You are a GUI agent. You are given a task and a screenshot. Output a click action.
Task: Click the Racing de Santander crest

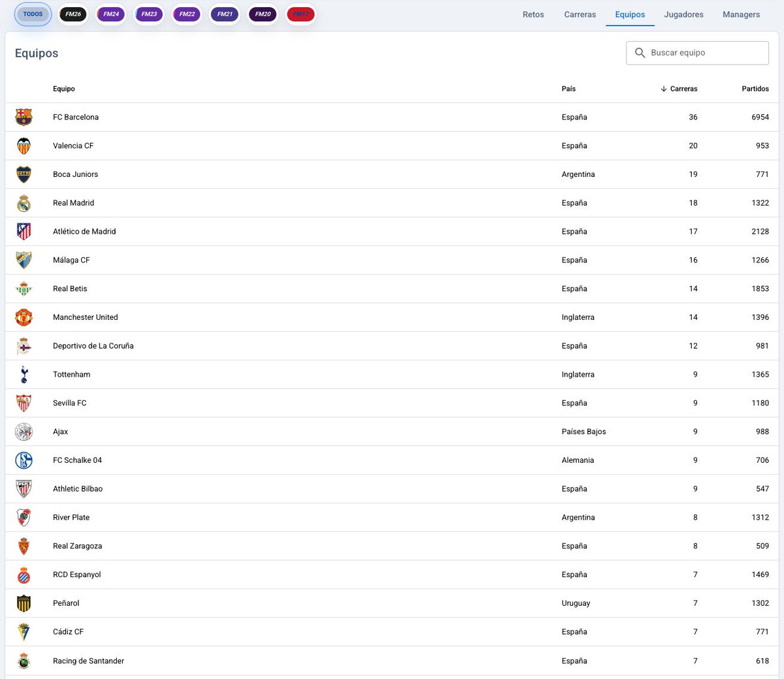[x=24, y=661]
